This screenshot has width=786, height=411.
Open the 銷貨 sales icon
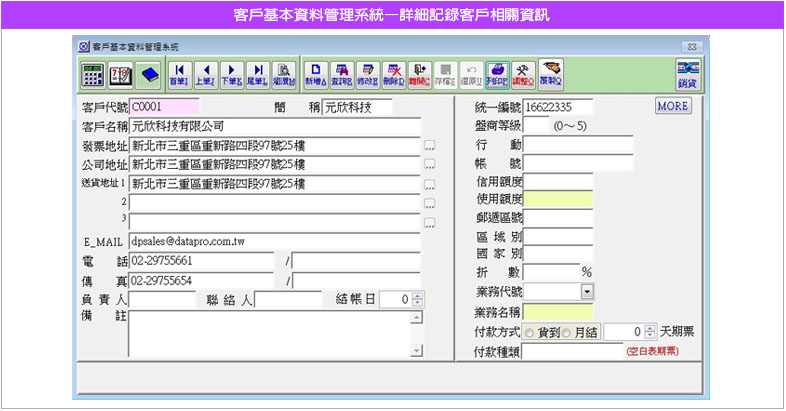pos(686,74)
